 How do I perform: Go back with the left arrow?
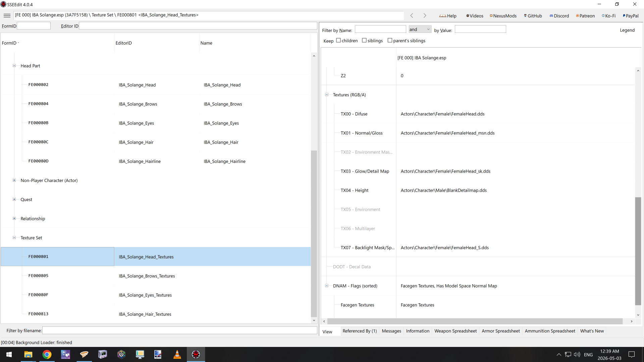tap(412, 16)
